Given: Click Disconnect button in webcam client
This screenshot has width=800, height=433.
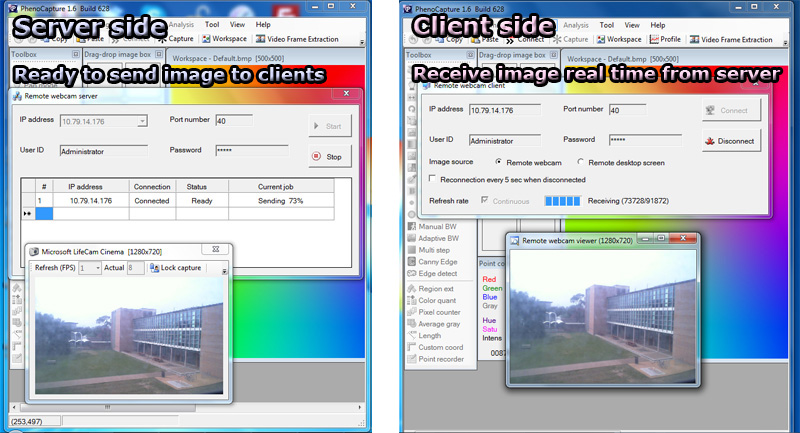Looking at the screenshot, I should click(x=730, y=141).
